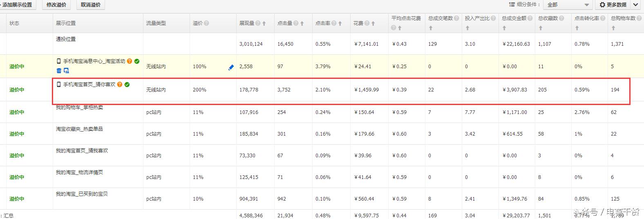The image size is (644, 219).
Task: Click the 添加展示位置 button
Action: 18,5
